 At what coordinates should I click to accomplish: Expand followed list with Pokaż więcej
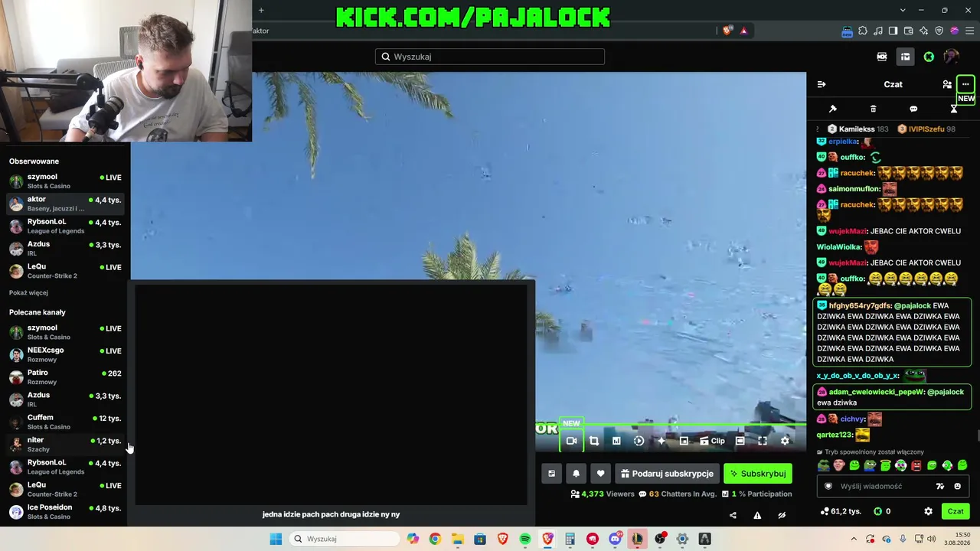[x=28, y=292]
